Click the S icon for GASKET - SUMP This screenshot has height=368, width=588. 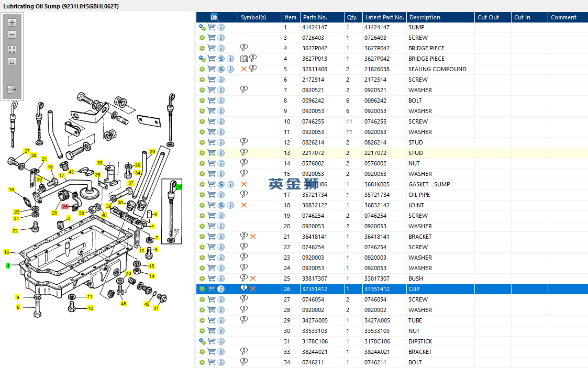pyautogui.click(x=221, y=184)
